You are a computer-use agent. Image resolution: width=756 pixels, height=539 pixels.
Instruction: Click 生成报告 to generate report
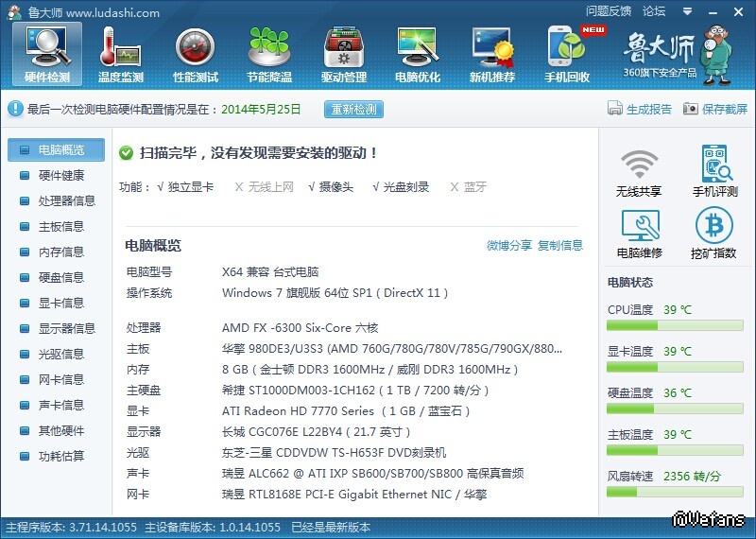click(640, 109)
